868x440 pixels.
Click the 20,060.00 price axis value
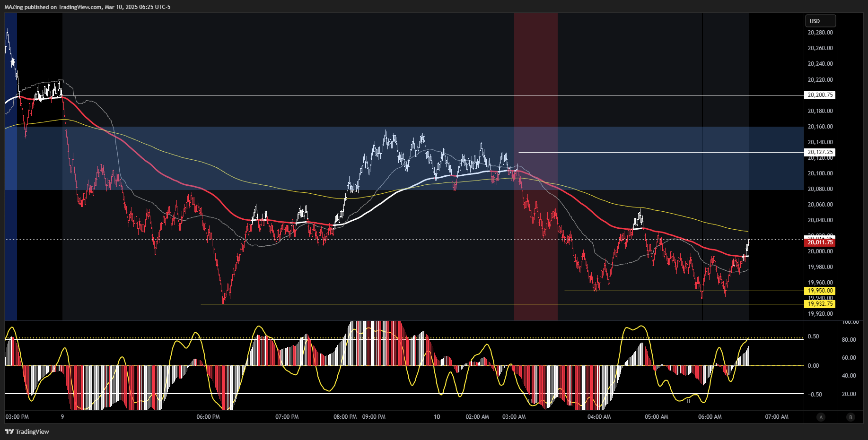(820, 205)
